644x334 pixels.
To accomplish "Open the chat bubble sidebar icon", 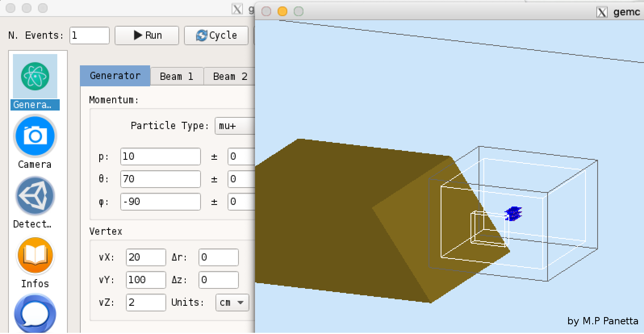I will [x=35, y=314].
